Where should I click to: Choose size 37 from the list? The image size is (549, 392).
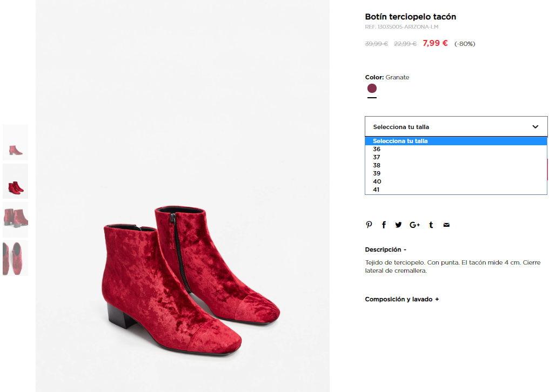[x=456, y=157]
